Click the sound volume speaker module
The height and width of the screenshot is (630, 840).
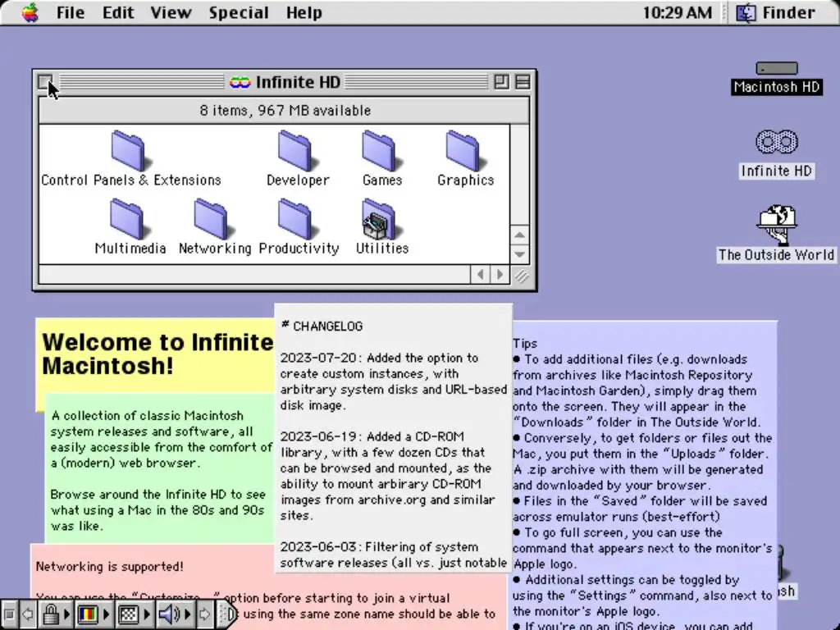(169, 614)
